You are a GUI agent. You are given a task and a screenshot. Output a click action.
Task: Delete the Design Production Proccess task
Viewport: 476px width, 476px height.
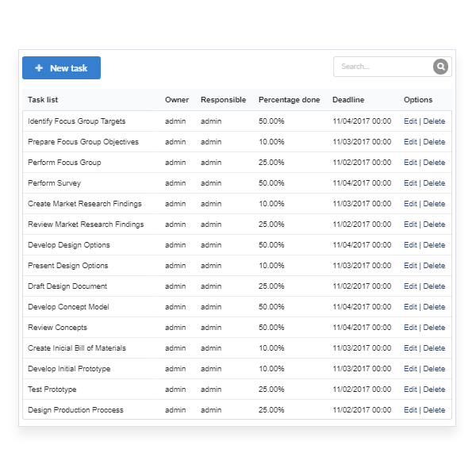pyautogui.click(x=434, y=410)
